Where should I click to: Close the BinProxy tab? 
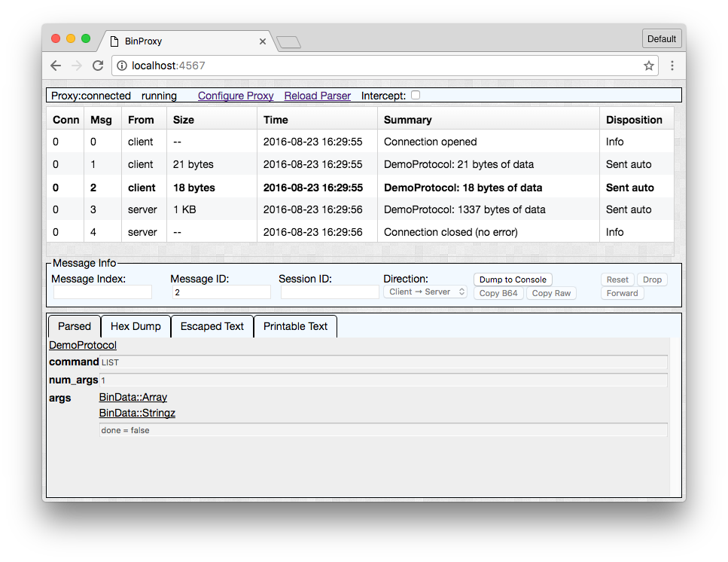[x=262, y=41]
